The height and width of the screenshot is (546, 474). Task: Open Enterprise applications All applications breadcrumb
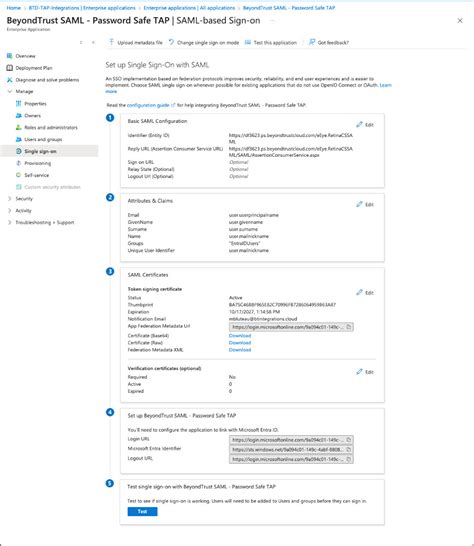pos(189,8)
